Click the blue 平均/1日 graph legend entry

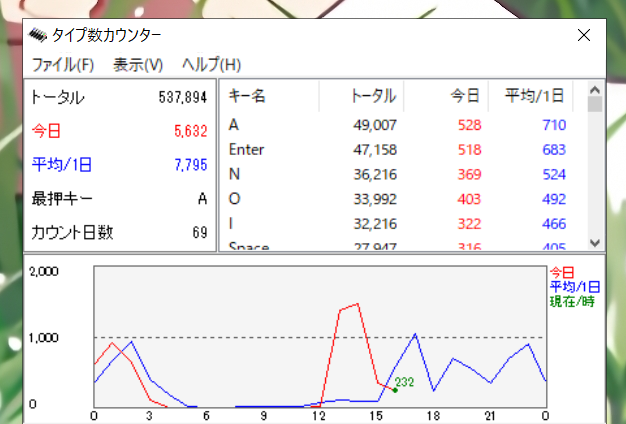coord(574,287)
